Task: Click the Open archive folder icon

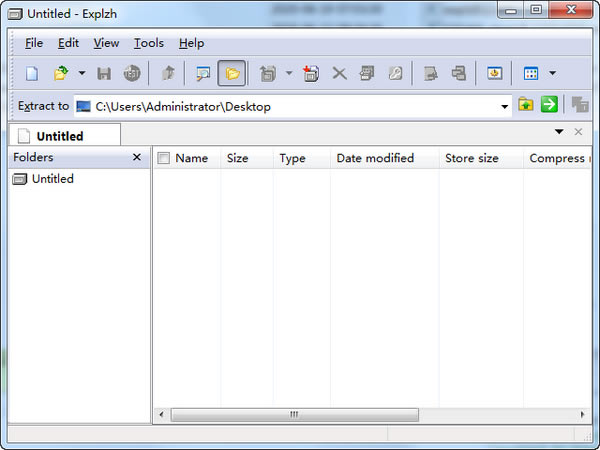Action: (x=61, y=73)
